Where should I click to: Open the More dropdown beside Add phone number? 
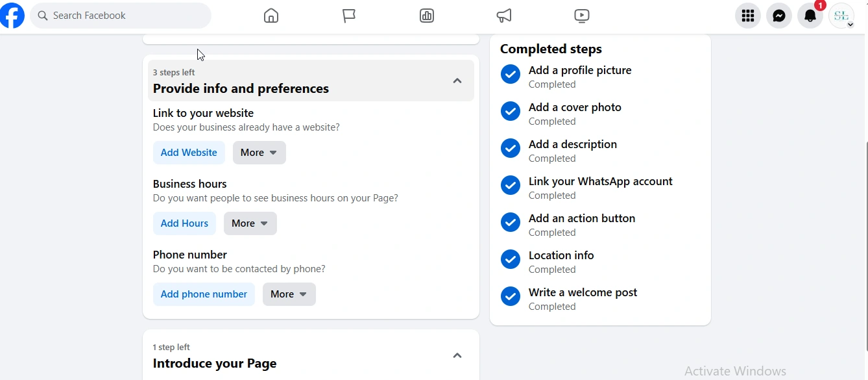click(289, 294)
